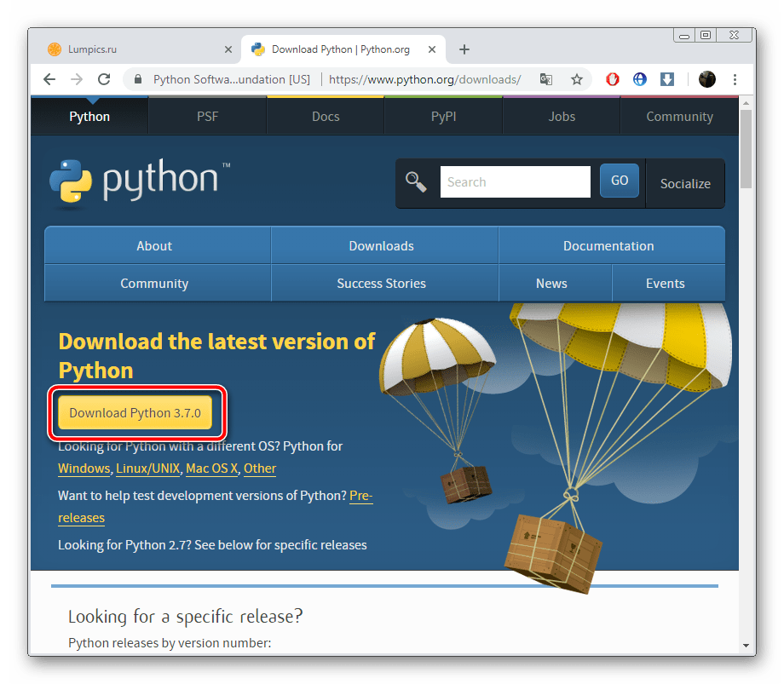The height and width of the screenshot is (684, 784).
Task: Click the red Opera extension icon
Action: (613, 79)
